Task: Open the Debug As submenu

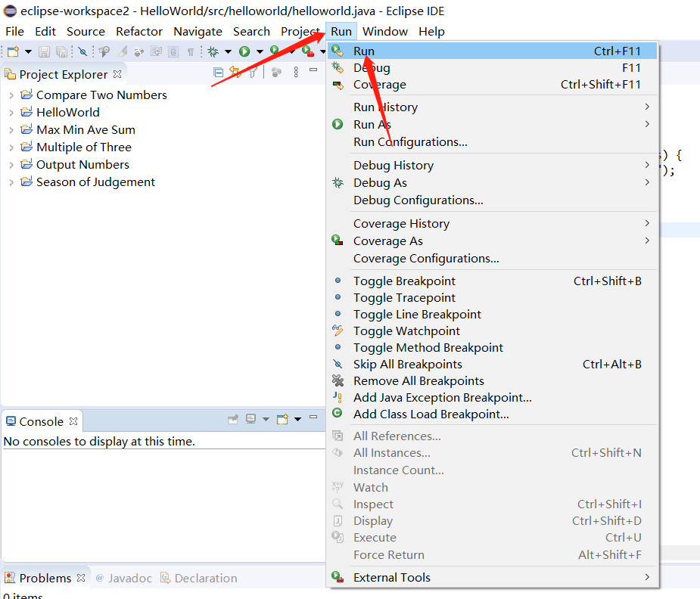Action: coord(492,183)
